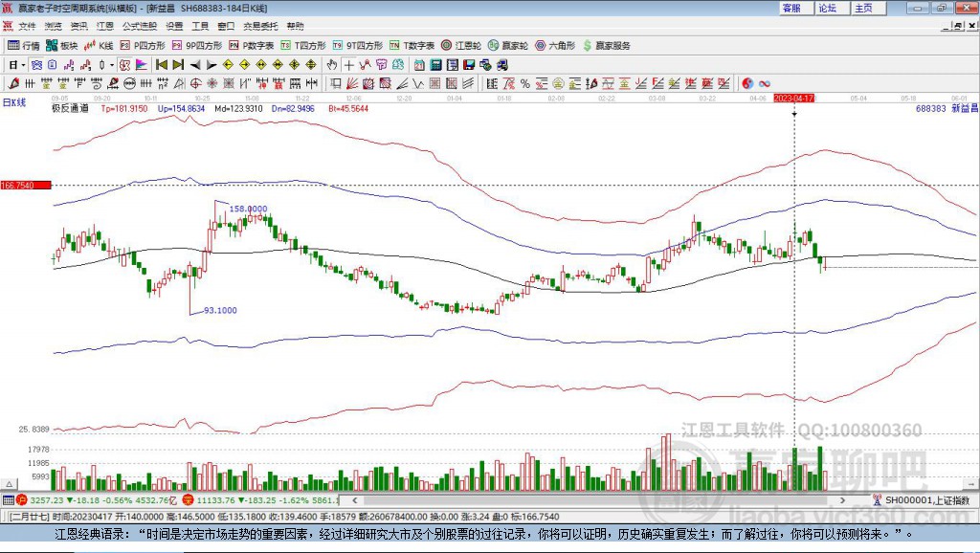
Task: Expand the candlestick style dropdown arrow
Action: (112, 65)
